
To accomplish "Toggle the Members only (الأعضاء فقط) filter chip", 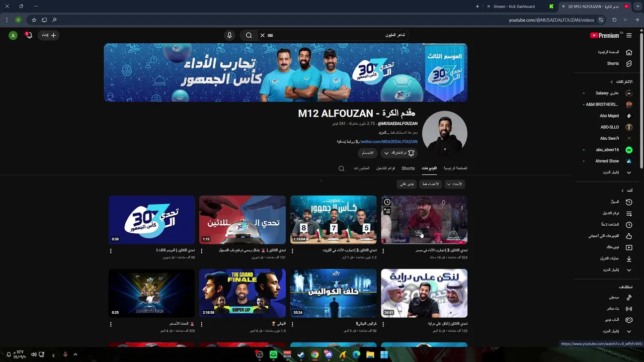I will pyautogui.click(x=430, y=184).
